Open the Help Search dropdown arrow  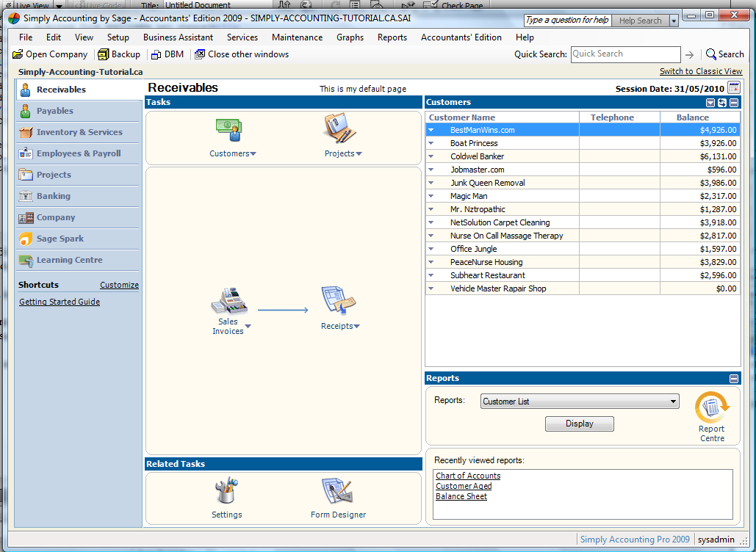674,21
